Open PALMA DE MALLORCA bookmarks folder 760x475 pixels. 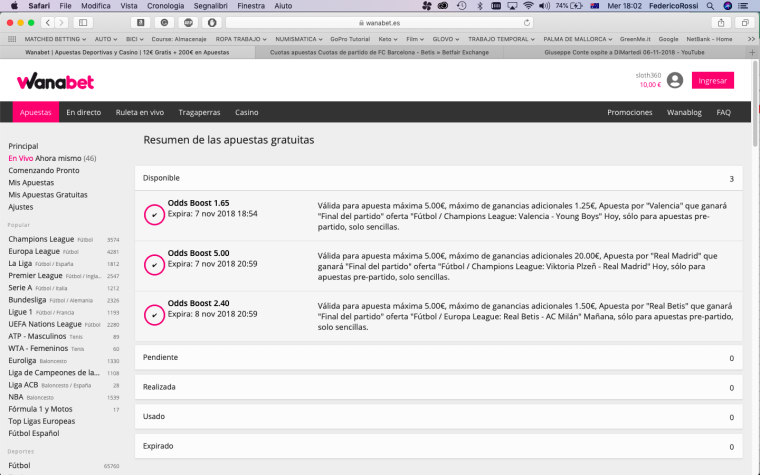coord(578,39)
